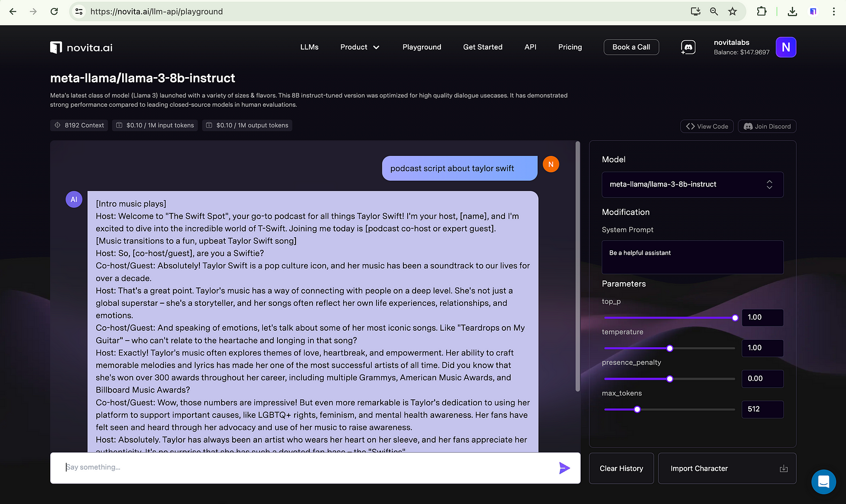The height and width of the screenshot is (504, 846).
Task: Click the meta-llama/llama-3-8b-instruct page heading
Action: coord(143,78)
